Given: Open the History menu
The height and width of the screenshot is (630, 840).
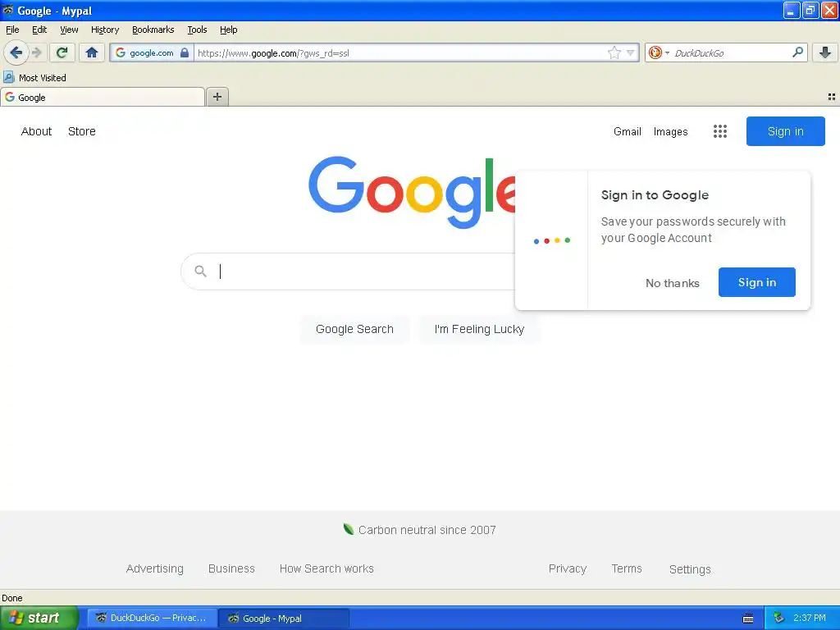Looking at the screenshot, I should tap(104, 30).
